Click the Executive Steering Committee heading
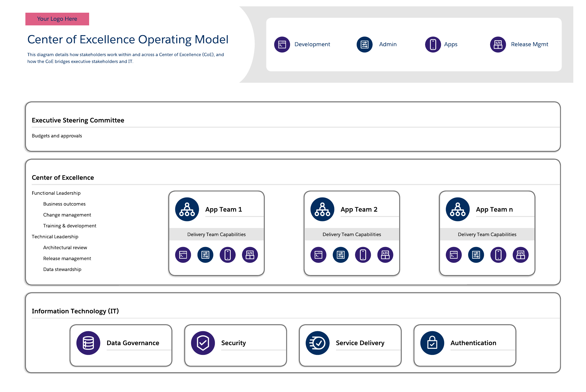 [x=78, y=120]
